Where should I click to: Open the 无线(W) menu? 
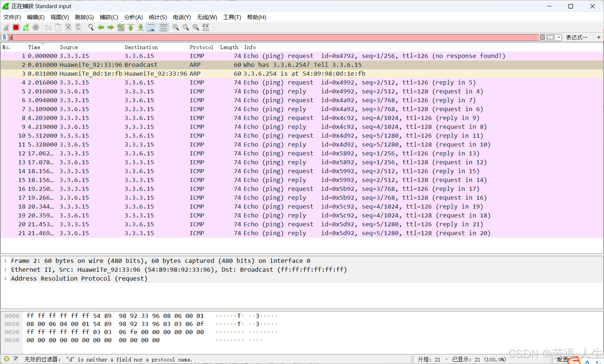[207, 17]
